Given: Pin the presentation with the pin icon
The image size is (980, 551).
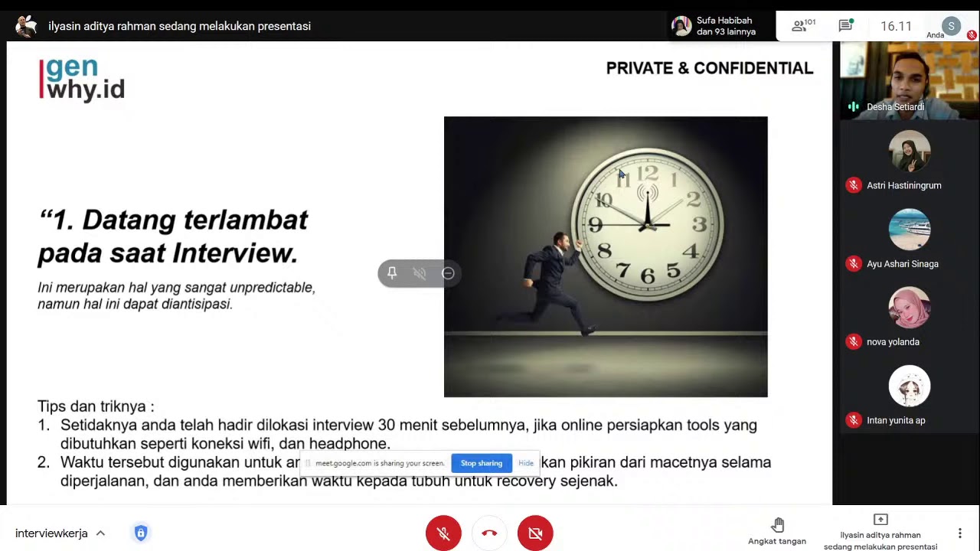Looking at the screenshot, I should (x=392, y=273).
